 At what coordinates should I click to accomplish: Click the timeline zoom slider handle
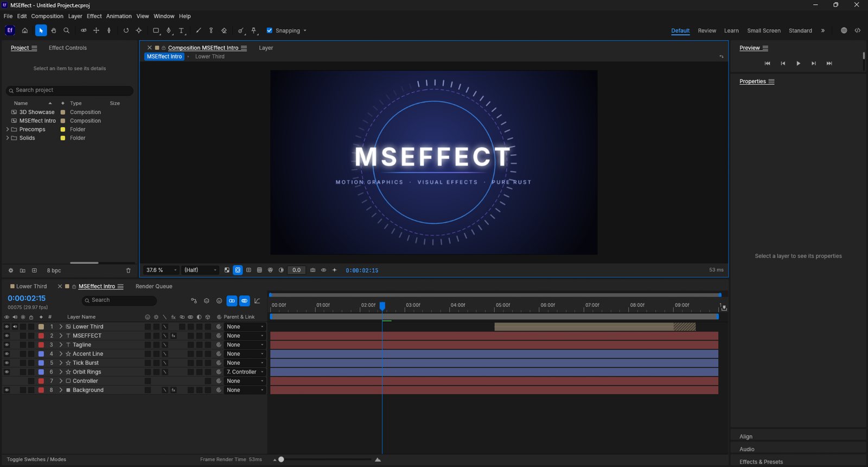click(281, 459)
